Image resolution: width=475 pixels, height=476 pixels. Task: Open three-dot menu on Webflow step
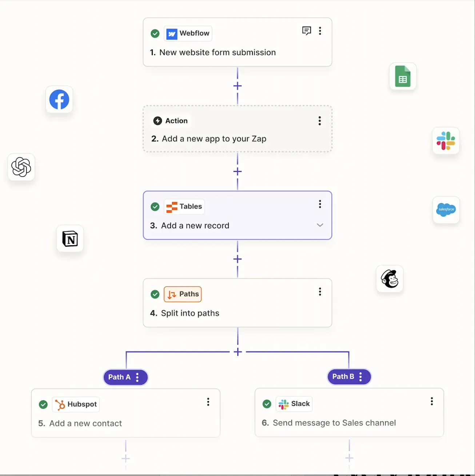click(x=320, y=31)
